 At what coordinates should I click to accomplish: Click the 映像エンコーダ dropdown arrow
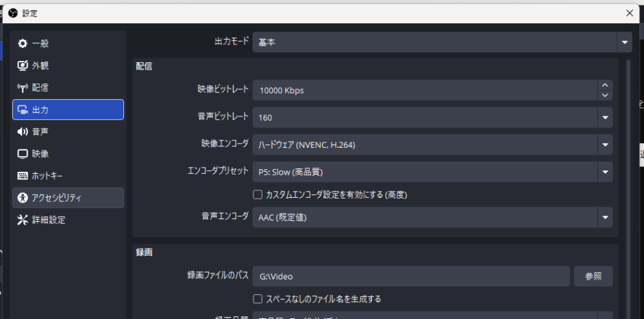pyautogui.click(x=605, y=144)
